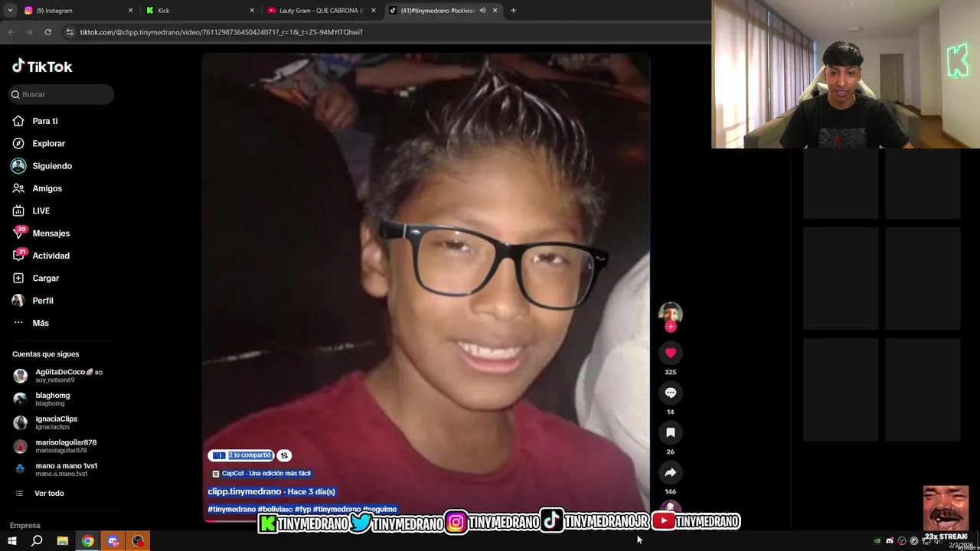Image resolution: width=980 pixels, height=551 pixels.
Task: Expand the Más menu
Action: point(40,323)
